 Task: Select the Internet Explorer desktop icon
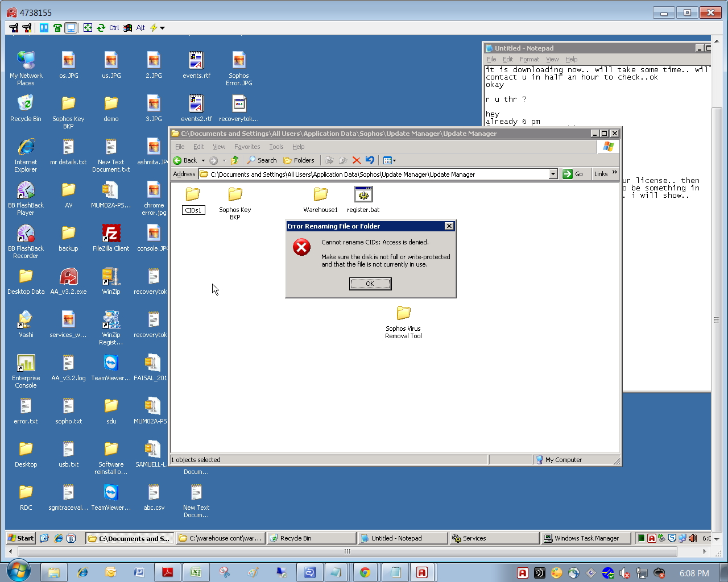26,155
